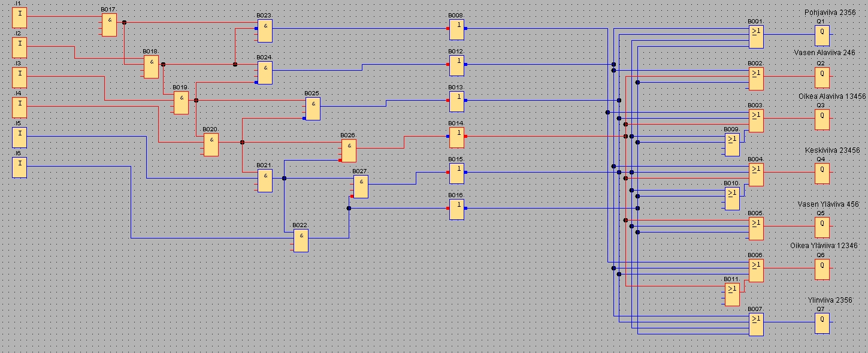
Task: Click OR gate block B001
Action: (x=756, y=37)
